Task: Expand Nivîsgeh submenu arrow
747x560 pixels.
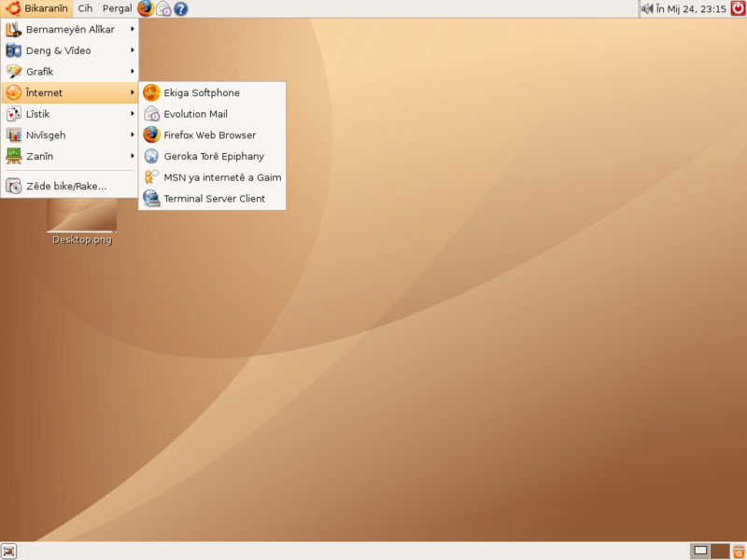Action: [132, 134]
